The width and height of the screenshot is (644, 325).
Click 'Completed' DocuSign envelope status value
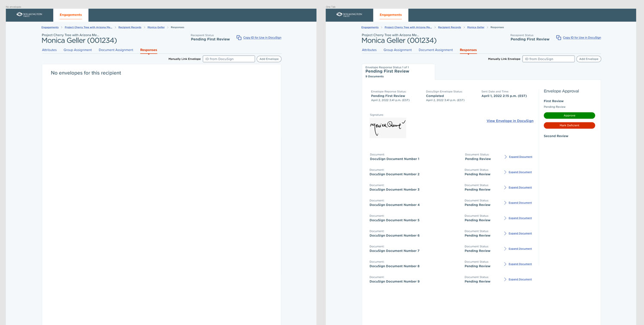435,96
